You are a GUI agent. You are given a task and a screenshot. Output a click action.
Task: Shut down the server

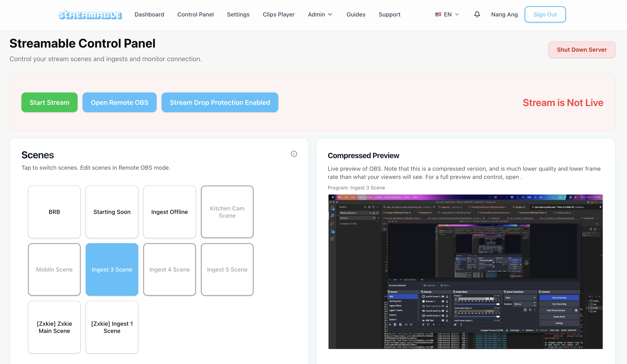(582, 49)
